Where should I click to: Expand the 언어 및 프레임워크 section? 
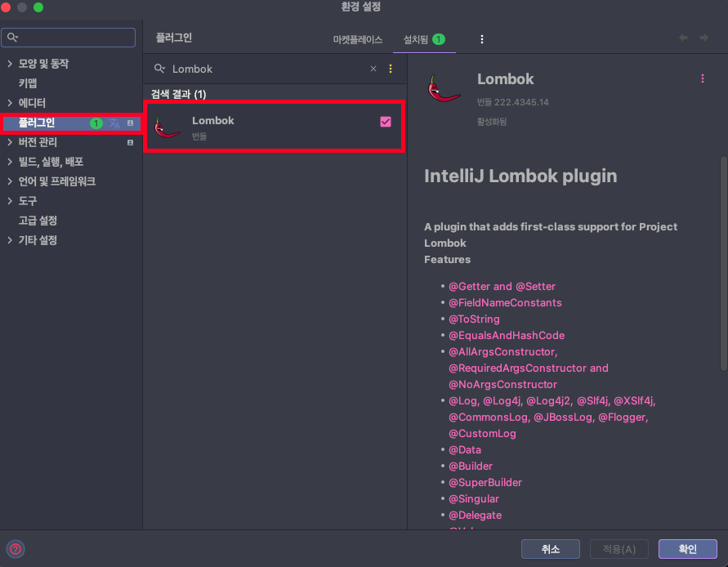[10, 181]
